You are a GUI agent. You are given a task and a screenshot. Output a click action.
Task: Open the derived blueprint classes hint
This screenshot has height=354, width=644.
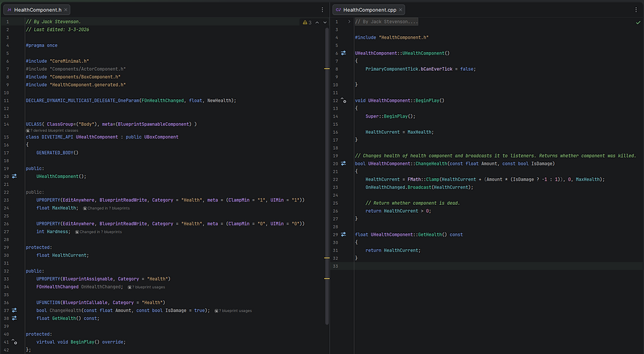coord(52,131)
